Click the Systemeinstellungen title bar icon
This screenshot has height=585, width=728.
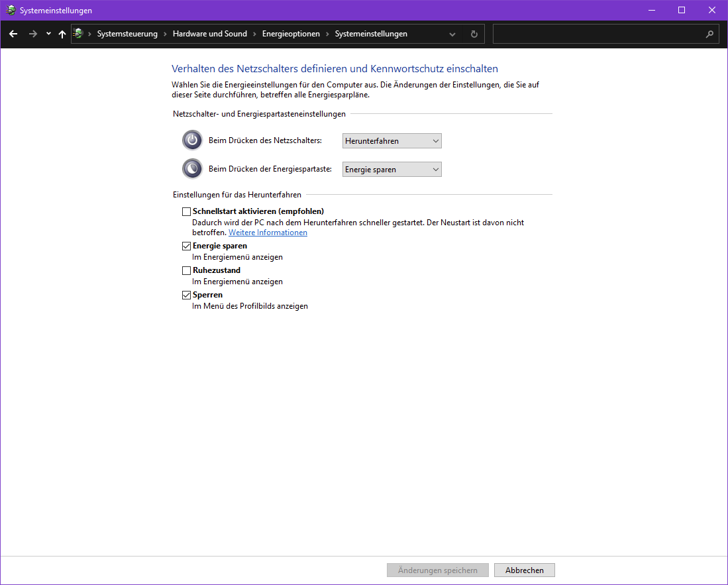(x=11, y=10)
